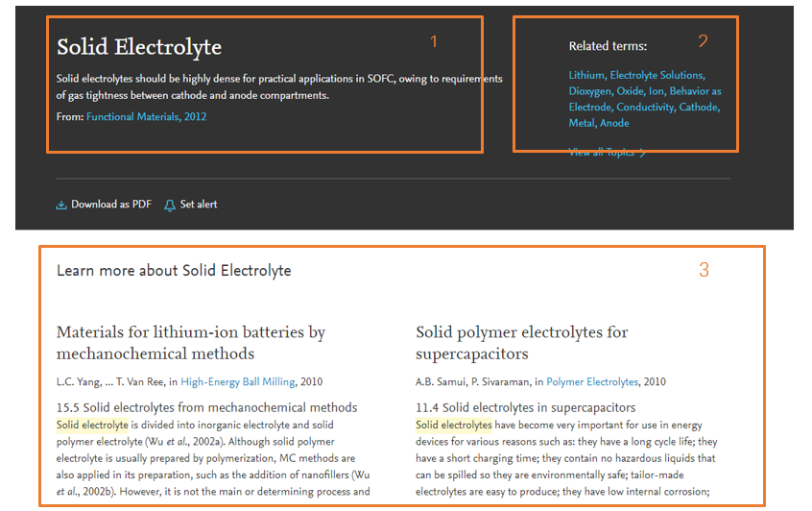Go to the Anode related term
Viewport: 812px width, 511px height.
615,123
